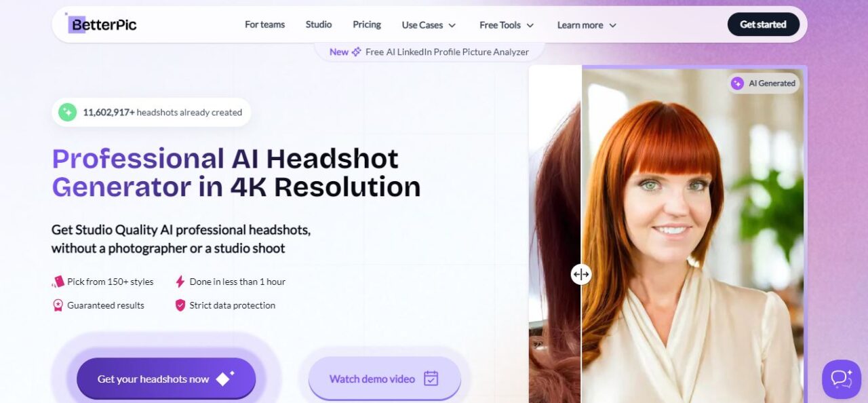The width and height of the screenshot is (868, 403).
Task: Expand the Free Tools dropdown
Action: tap(507, 25)
